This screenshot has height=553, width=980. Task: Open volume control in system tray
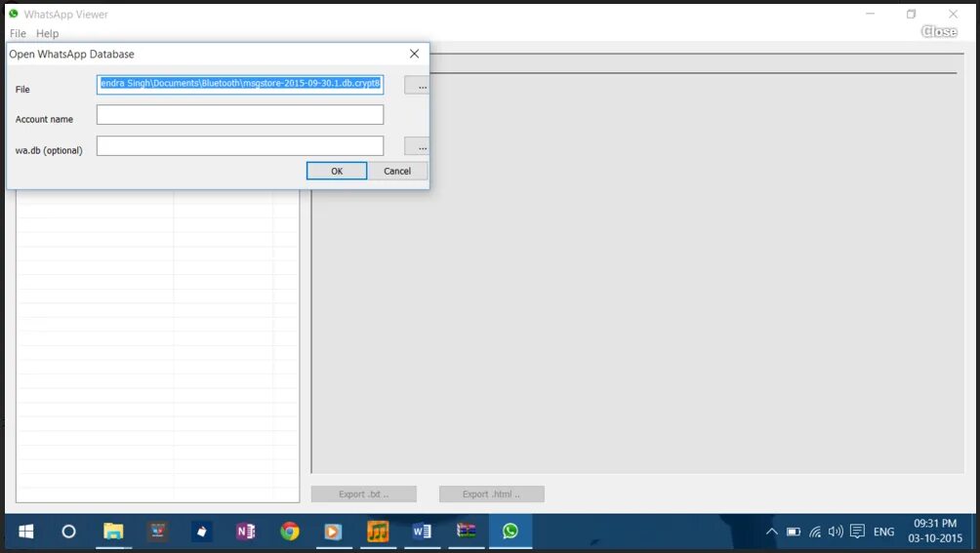point(836,532)
